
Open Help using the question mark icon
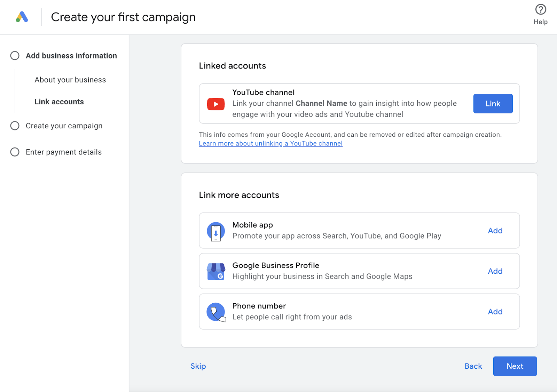(540, 10)
